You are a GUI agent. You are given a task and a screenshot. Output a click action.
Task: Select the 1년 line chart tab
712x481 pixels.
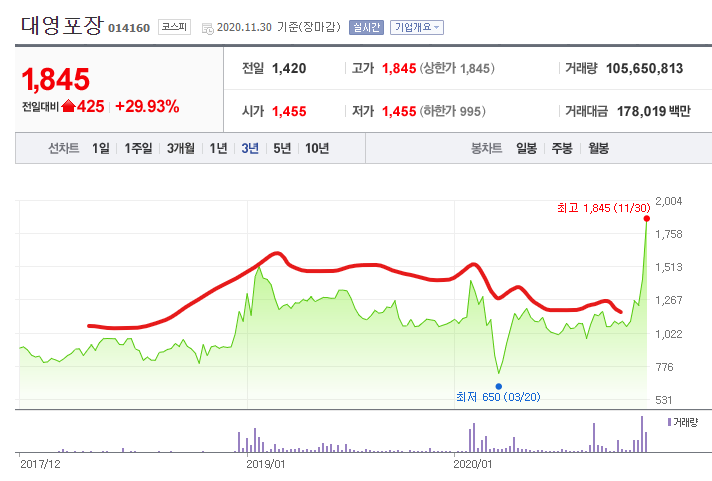click(218, 148)
